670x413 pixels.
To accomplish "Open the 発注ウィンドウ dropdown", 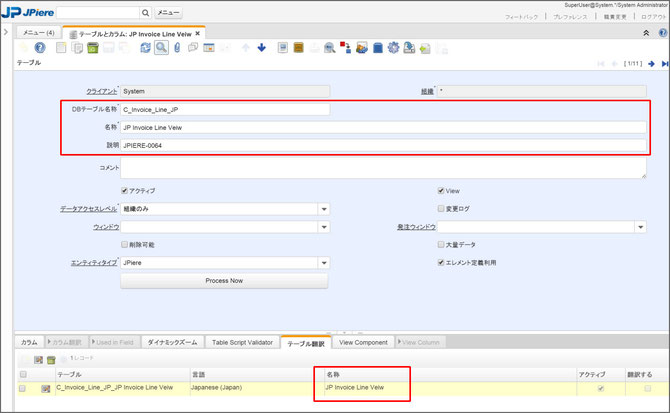I will click(x=641, y=227).
